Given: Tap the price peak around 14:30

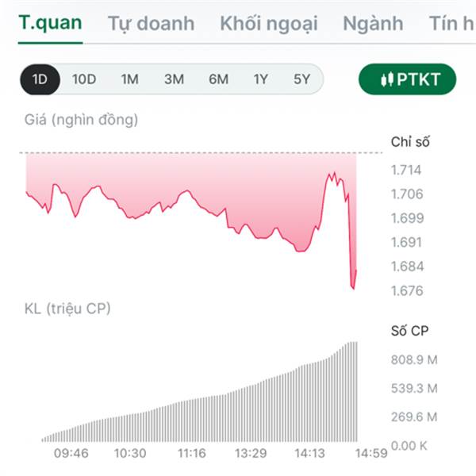Looking at the screenshot, I should click(x=332, y=175).
